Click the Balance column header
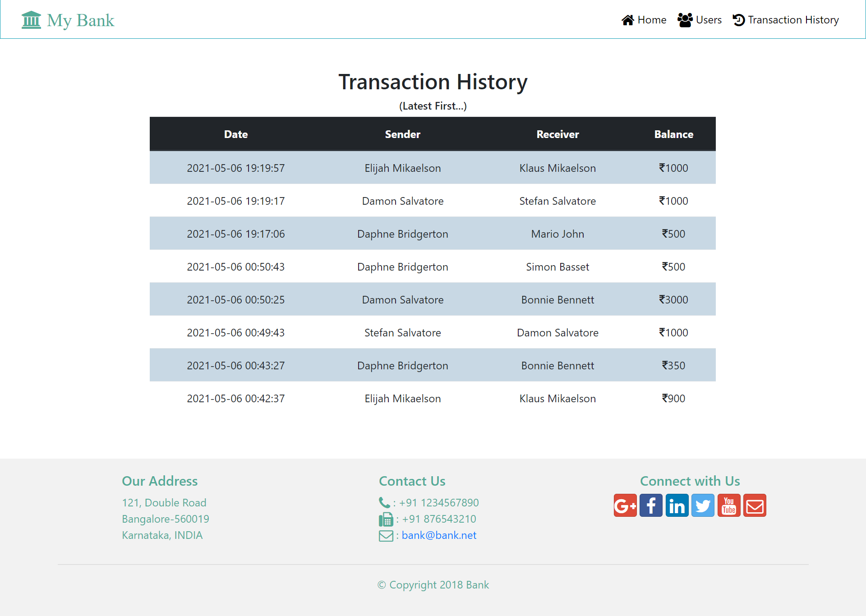This screenshot has width=866, height=616. 673,134
